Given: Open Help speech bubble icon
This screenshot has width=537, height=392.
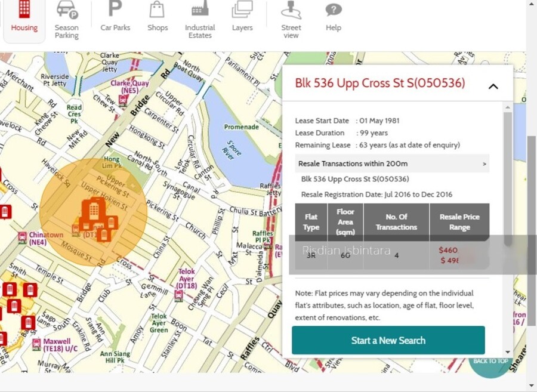Looking at the screenshot, I should 334,10.
